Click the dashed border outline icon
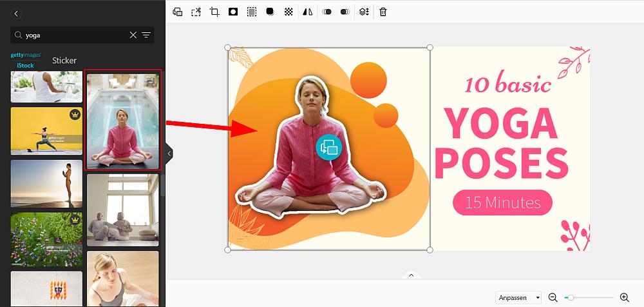Viewport: 644px width, 307px height. click(x=252, y=12)
